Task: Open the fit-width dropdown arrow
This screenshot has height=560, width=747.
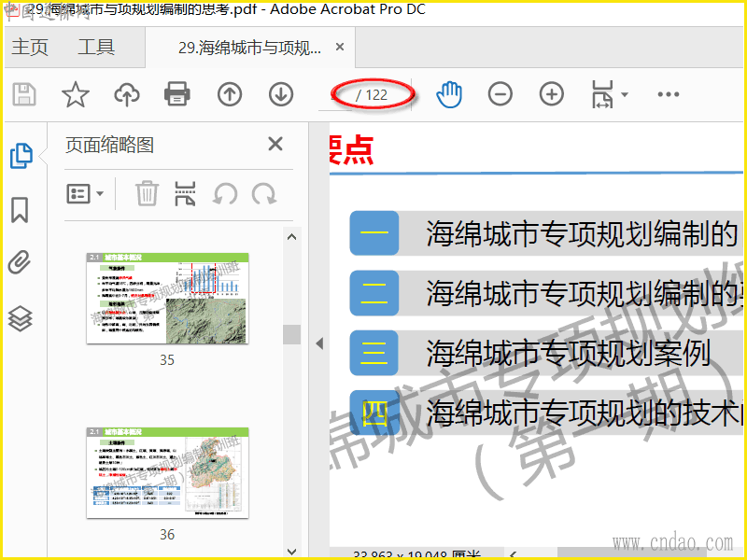Action: pyautogui.click(x=625, y=94)
